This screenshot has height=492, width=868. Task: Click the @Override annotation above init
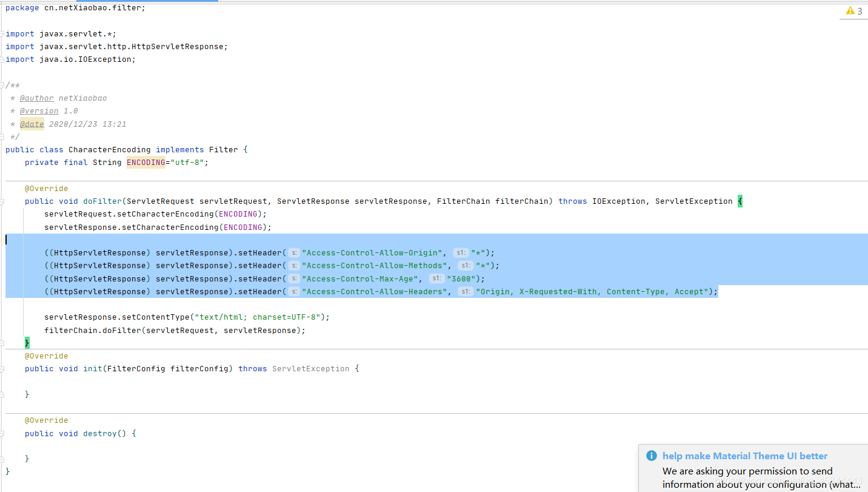coord(47,356)
